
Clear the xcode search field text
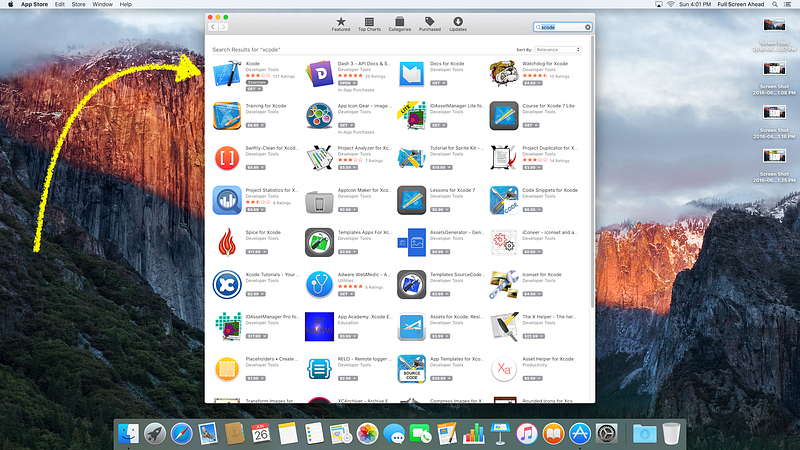click(588, 27)
